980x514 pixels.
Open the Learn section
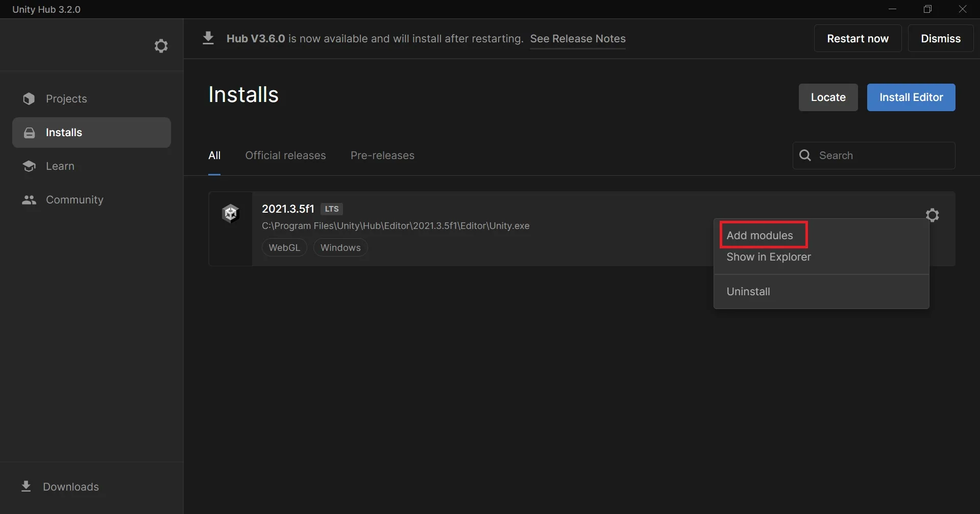click(x=91, y=166)
